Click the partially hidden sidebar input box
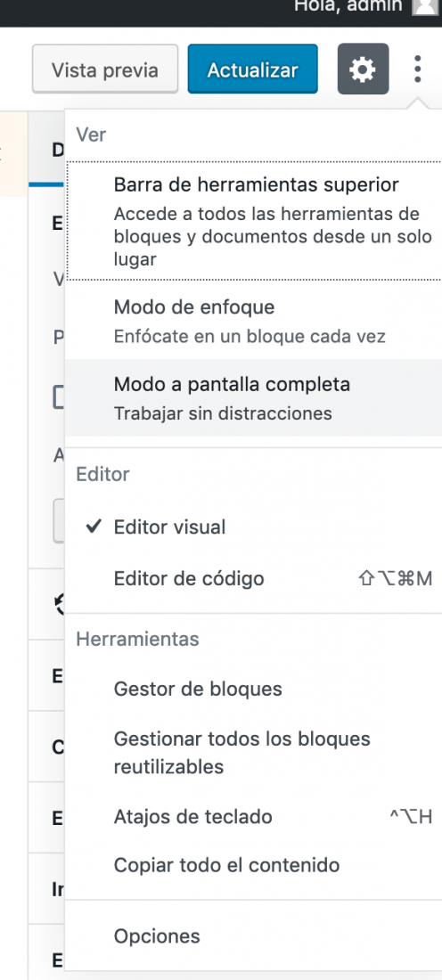The image size is (442, 980). [60, 520]
